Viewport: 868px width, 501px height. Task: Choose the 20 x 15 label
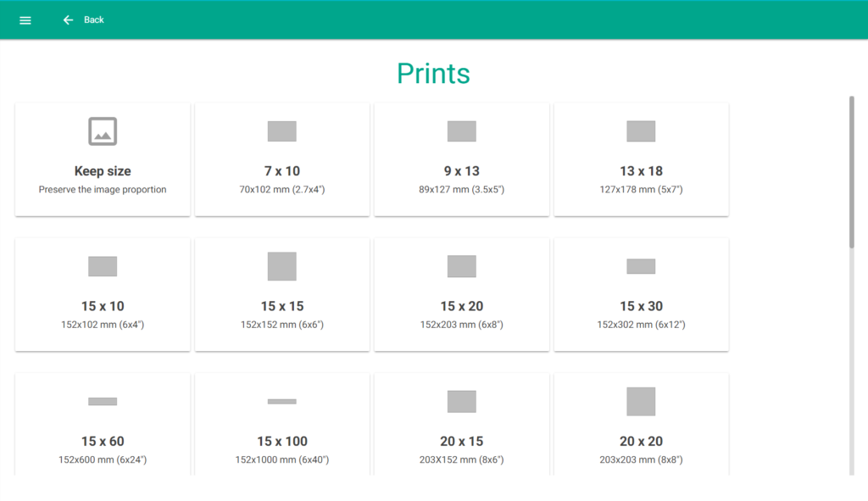tap(462, 441)
